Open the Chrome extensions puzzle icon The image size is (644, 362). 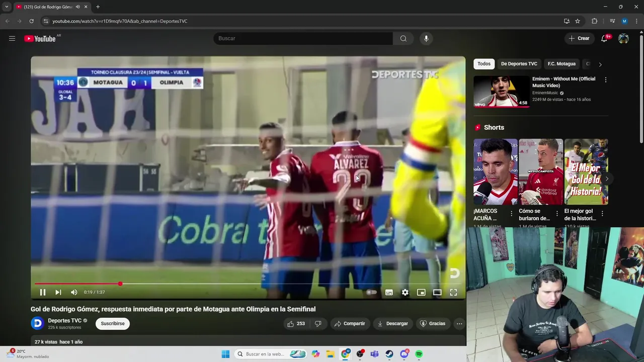595,21
